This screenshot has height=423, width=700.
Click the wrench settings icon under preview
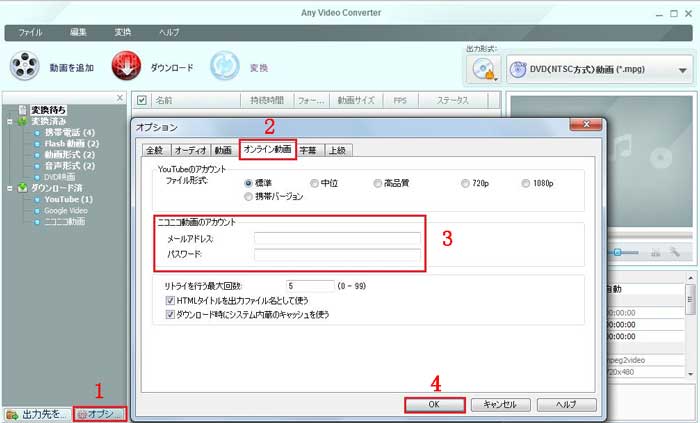point(674,252)
